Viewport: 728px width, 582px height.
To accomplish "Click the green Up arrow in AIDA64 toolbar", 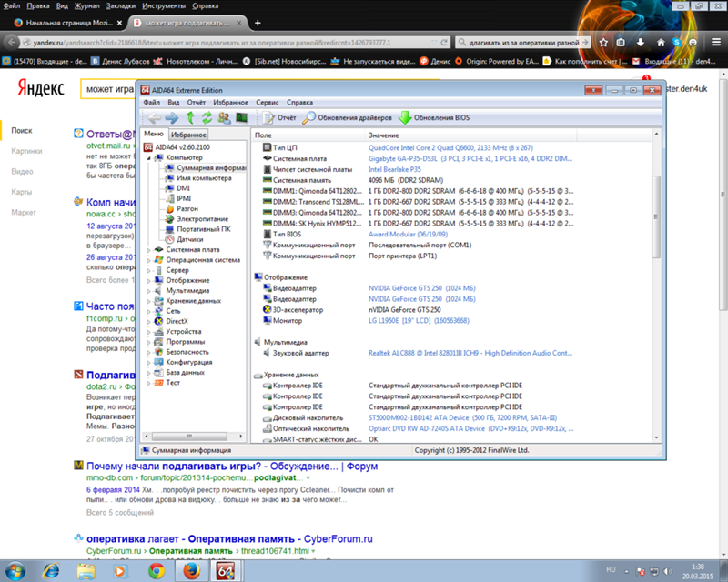I will pos(190,118).
